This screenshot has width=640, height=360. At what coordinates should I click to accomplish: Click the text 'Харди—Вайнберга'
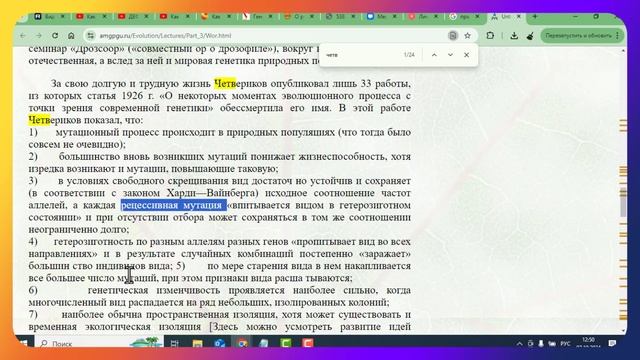[x=212, y=193]
